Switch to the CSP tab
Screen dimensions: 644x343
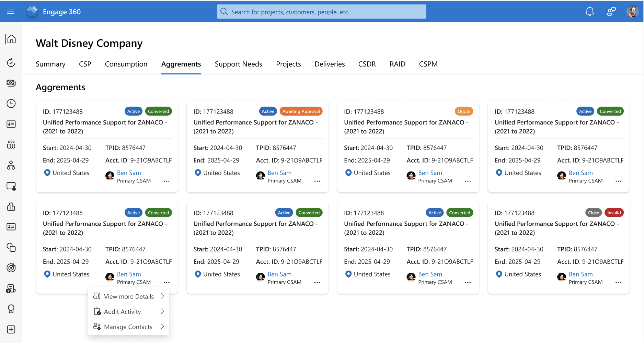(x=85, y=64)
